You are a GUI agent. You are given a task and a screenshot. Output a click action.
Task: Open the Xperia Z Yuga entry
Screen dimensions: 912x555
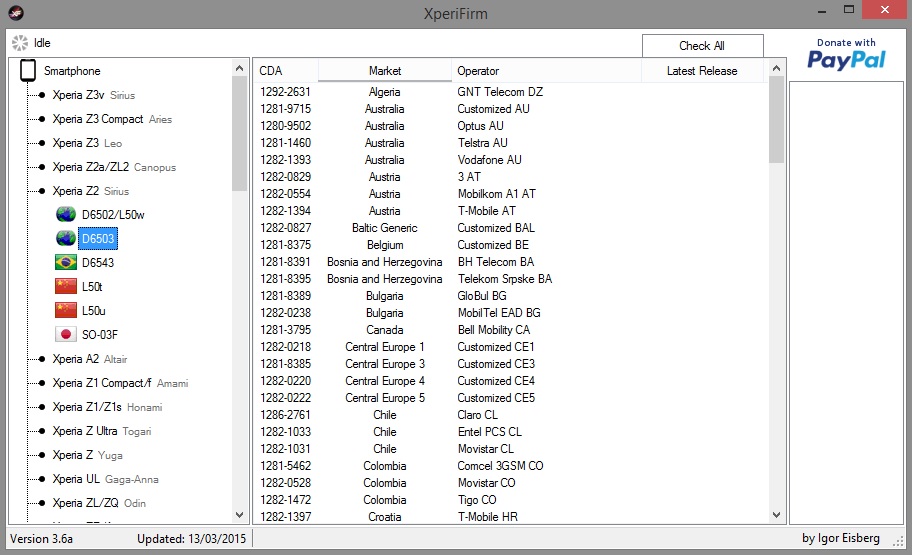(x=87, y=455)
